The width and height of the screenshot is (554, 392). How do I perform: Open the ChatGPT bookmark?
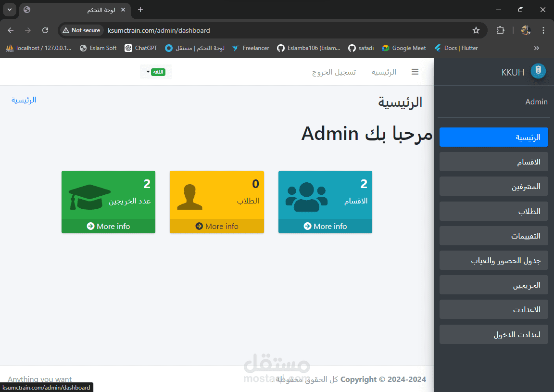[140, 48]
